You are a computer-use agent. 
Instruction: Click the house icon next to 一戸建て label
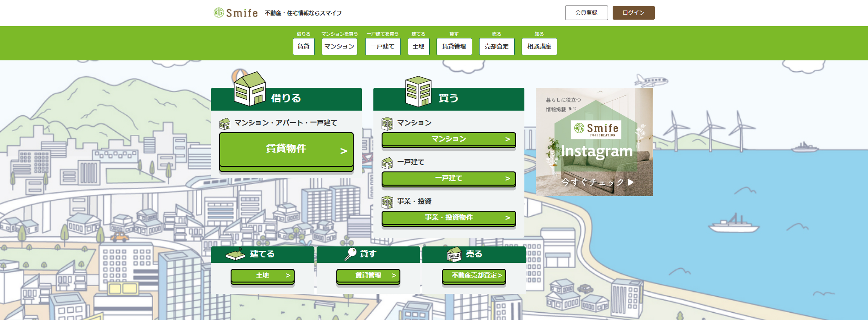387,163
